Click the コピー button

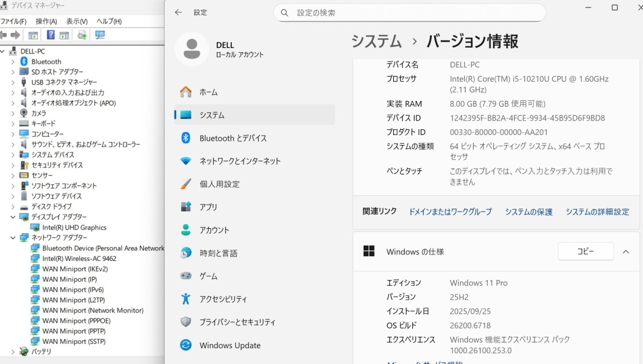tap(586, 251)
